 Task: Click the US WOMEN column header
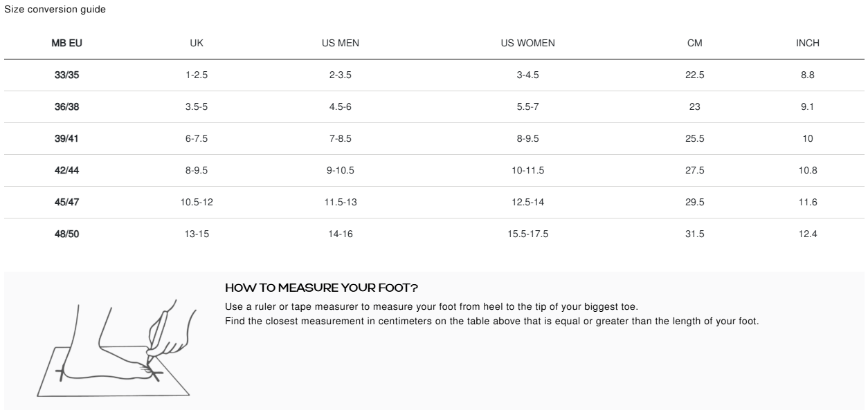tap(527, 43)
